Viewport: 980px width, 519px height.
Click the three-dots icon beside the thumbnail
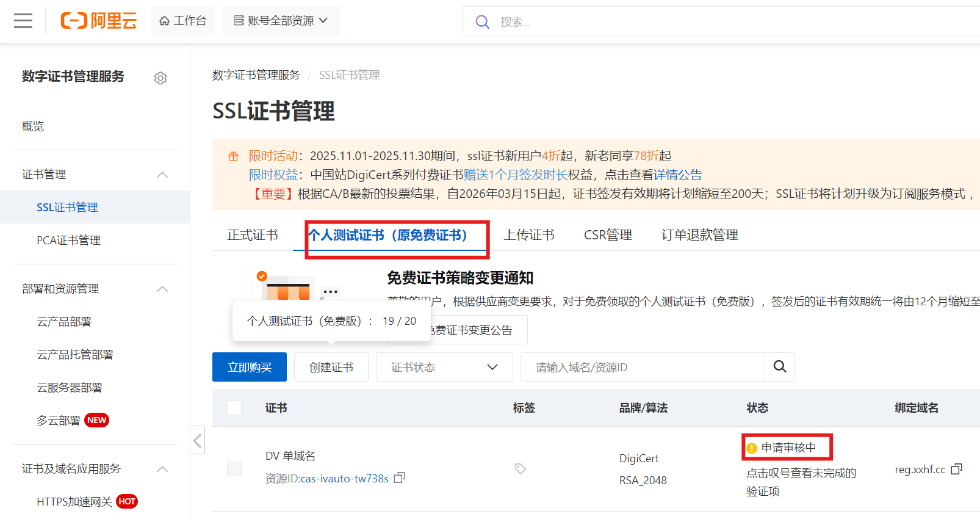click(x=331, y=292)
